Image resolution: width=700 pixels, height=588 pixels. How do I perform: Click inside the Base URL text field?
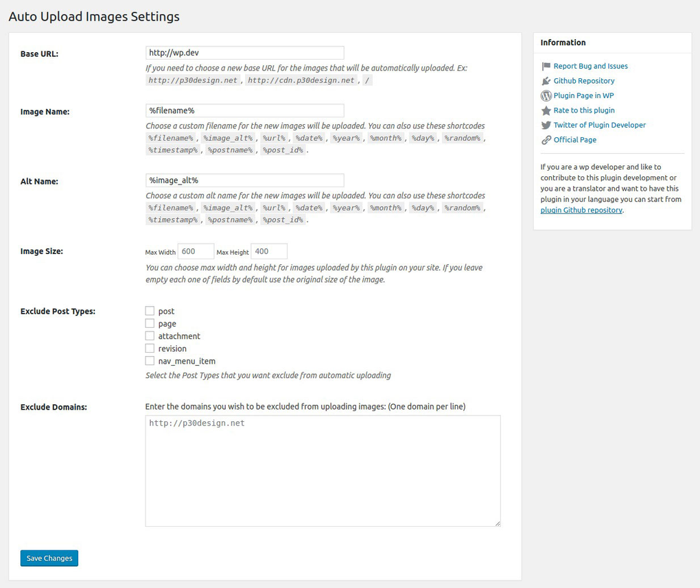tap(244, 52)
